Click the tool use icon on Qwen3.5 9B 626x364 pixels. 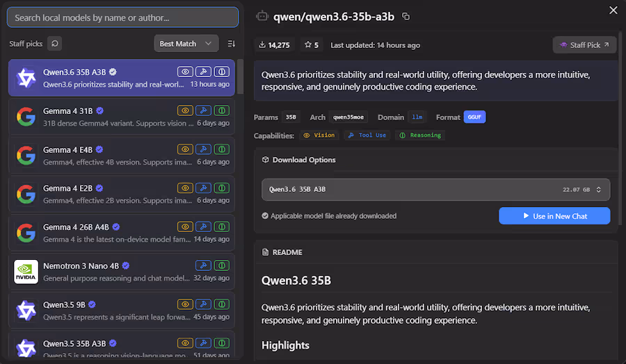point(203,304)
